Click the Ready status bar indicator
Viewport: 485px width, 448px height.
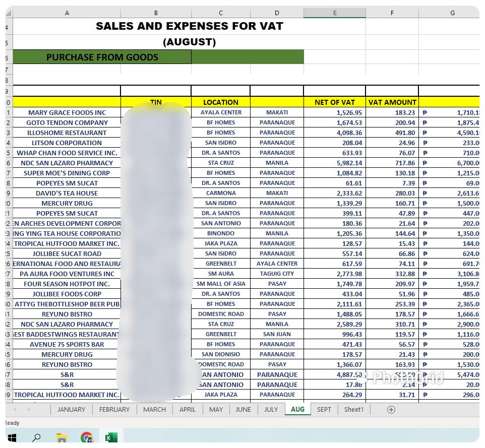pyautogui.click(x=13, y=423)
